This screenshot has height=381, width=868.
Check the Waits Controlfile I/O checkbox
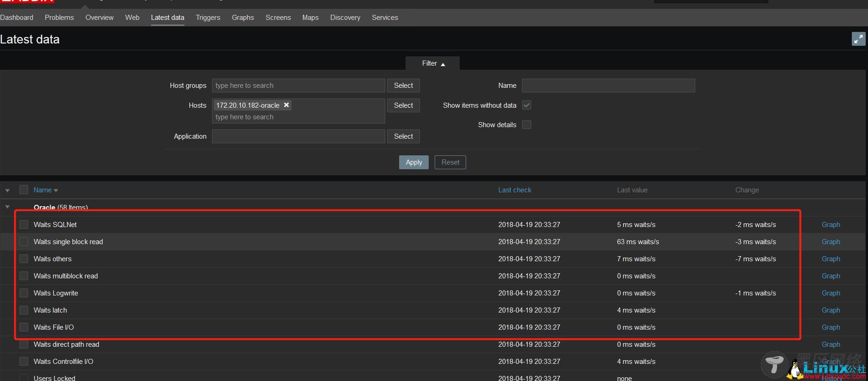[24, 362]
